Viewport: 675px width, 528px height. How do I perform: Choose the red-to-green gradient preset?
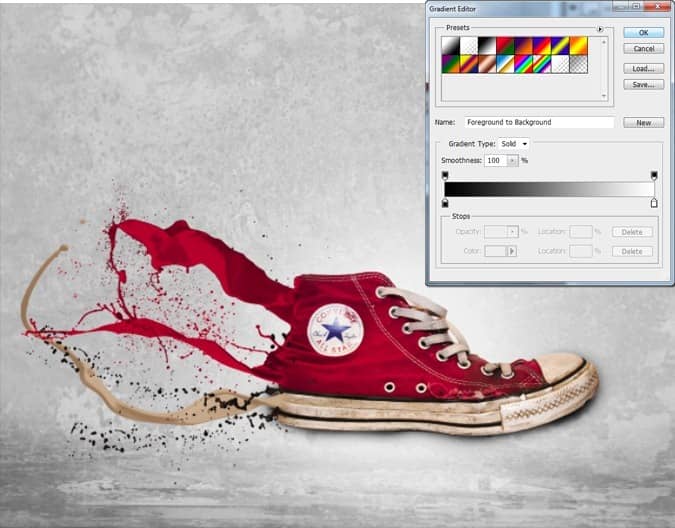tap(505, 46)
